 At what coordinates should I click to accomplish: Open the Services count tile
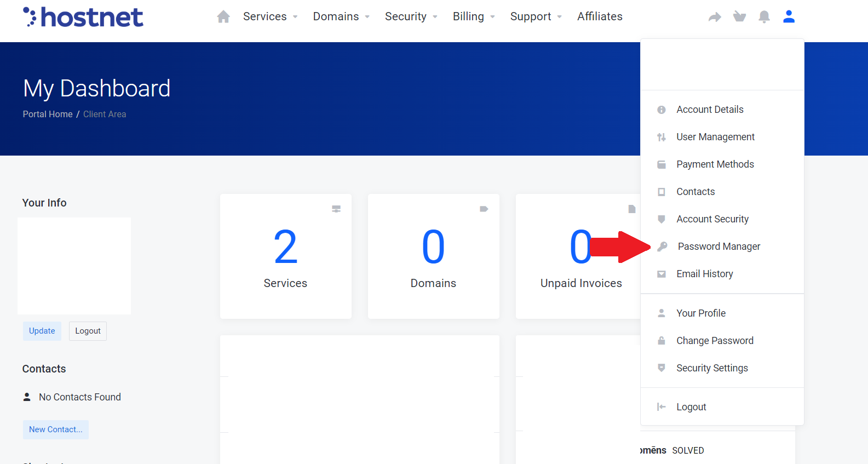[x=285, y=256]
